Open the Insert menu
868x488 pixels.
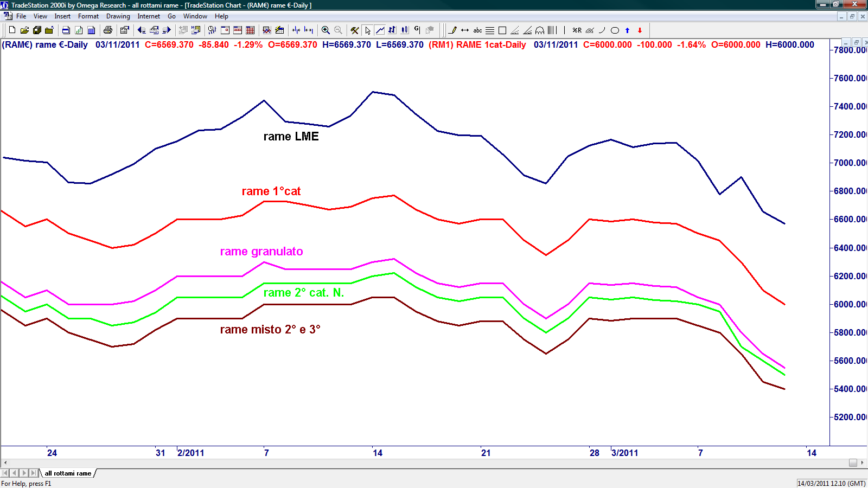point(62,16)
